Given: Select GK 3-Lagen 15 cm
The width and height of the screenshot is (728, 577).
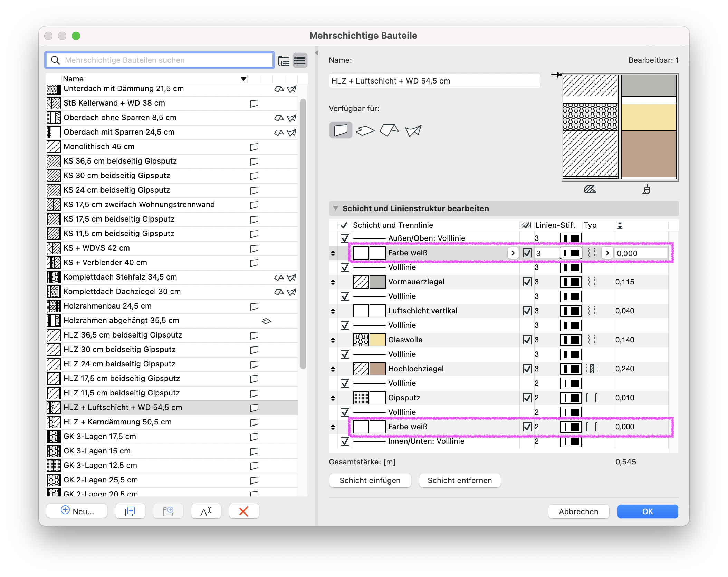Looking at the screenshot, I should [x=172, y=451].
